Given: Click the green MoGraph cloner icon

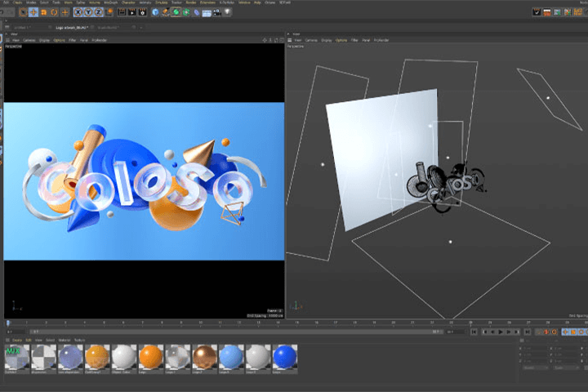Looking at the screenshot, I should coord(186,12).
